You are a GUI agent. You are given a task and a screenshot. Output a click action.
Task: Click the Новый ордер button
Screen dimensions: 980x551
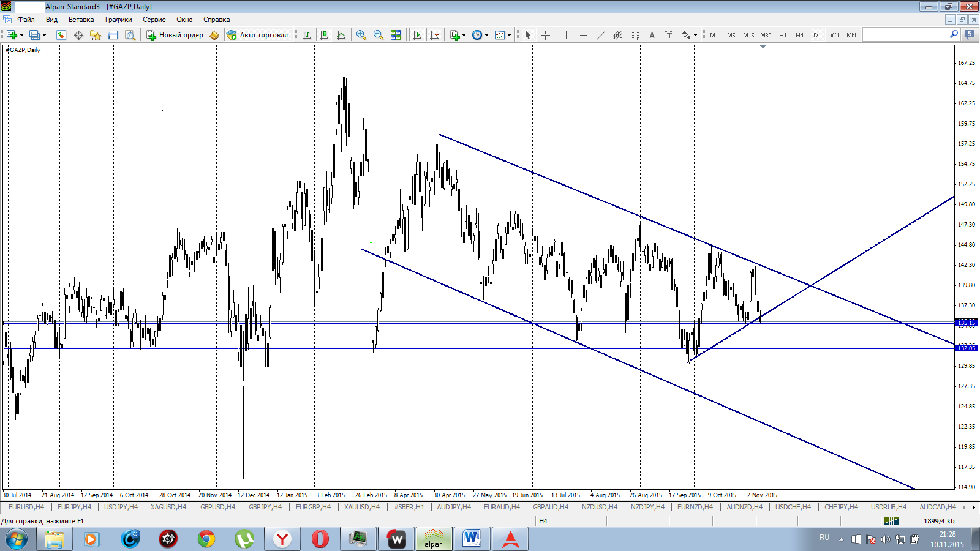coord(175,35)
